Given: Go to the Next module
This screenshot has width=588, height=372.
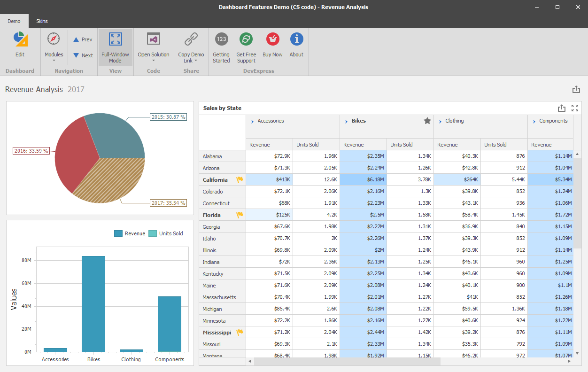Looking at the screenshot, I should click(83, 55).
